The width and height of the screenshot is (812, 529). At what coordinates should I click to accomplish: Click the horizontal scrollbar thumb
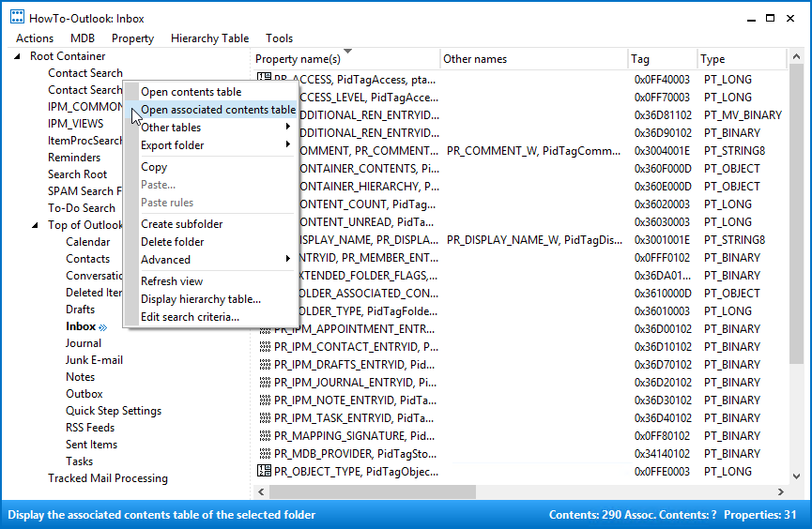(373, 491)
